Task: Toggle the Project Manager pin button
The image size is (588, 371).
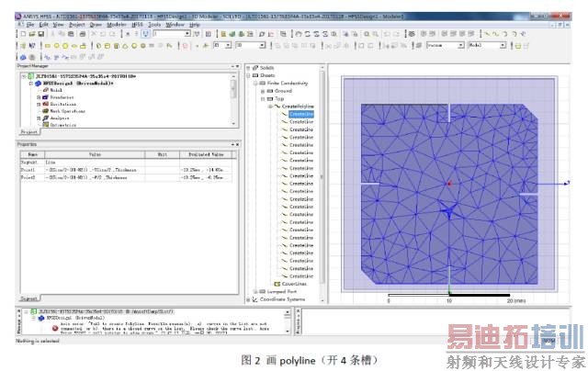Action: tap(232, 66)
